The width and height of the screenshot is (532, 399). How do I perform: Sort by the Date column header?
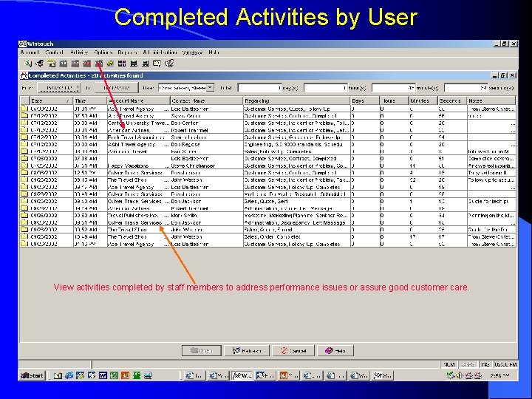click(51, 100)
